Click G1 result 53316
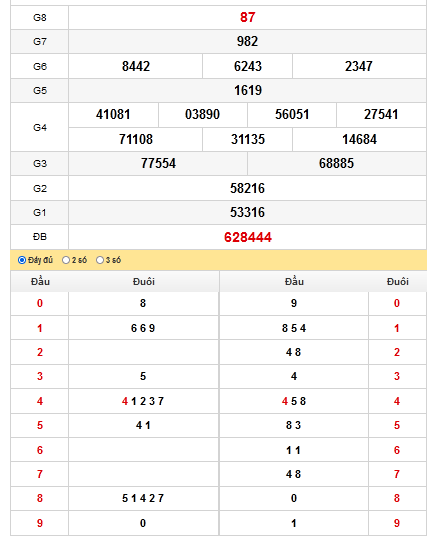This screenshot has width=430, height=539. click(x=247, y=212)
